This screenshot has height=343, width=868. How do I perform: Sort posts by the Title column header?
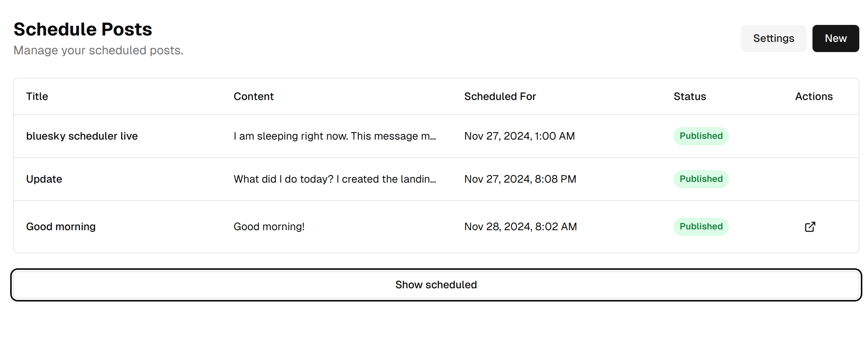(x=37, y=96)
